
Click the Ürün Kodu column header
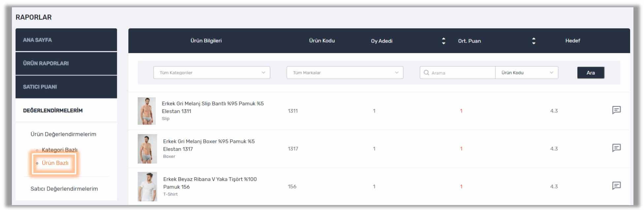[x=322, y=41]
